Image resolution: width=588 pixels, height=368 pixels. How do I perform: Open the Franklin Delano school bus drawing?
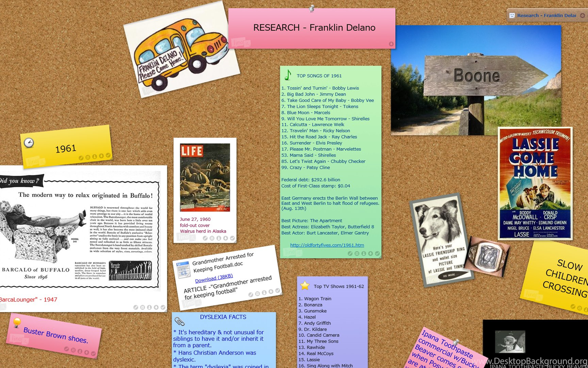point(182,50)
